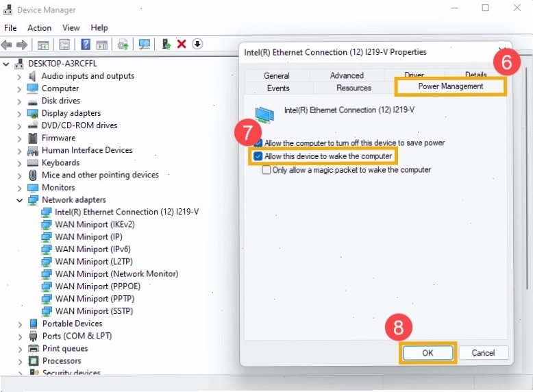Switch to the General tab
This screenshot has height=392, width=533.
click(277, 75)
